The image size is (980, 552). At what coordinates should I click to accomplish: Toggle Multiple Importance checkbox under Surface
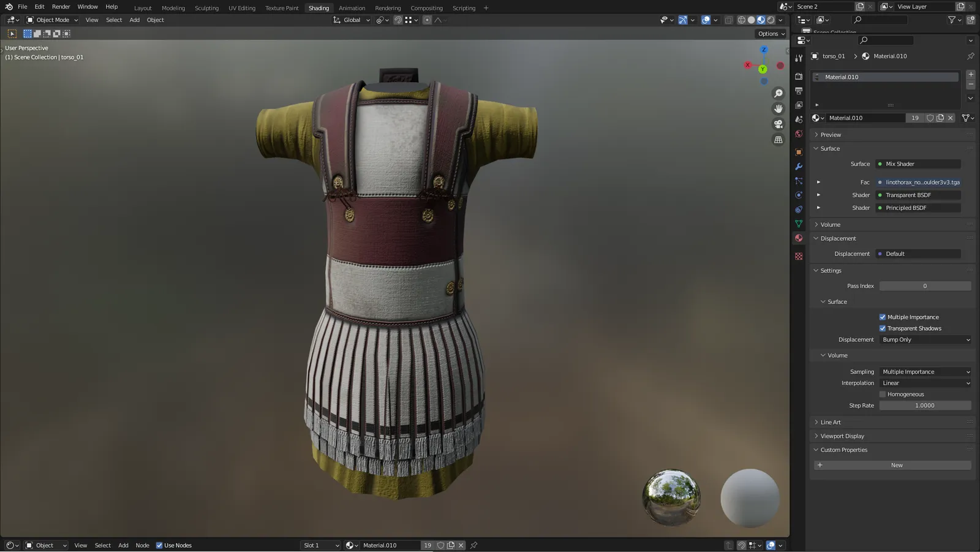pos(883,317)
